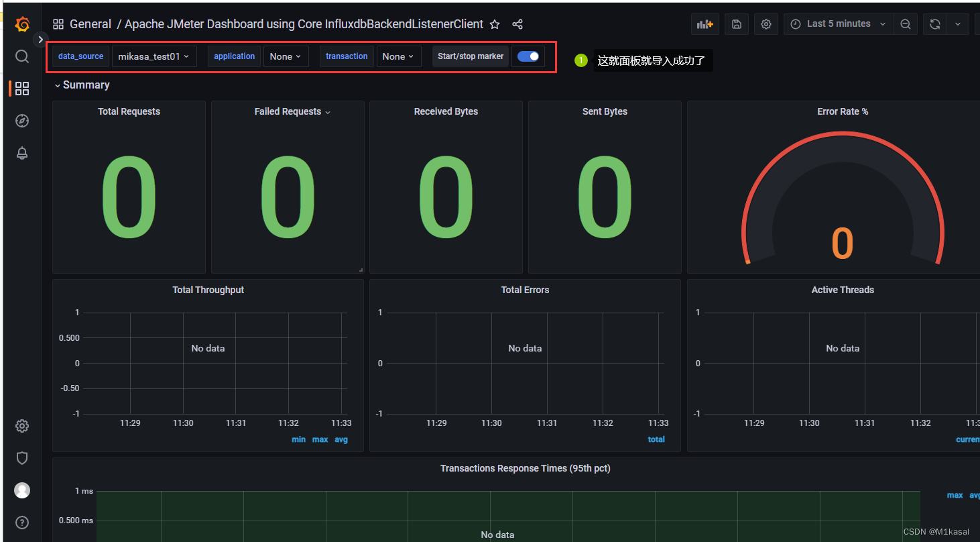This screenshot has height=542, width=980.
Task: Click the user profile avatar
Action: [x=22, y=490]
